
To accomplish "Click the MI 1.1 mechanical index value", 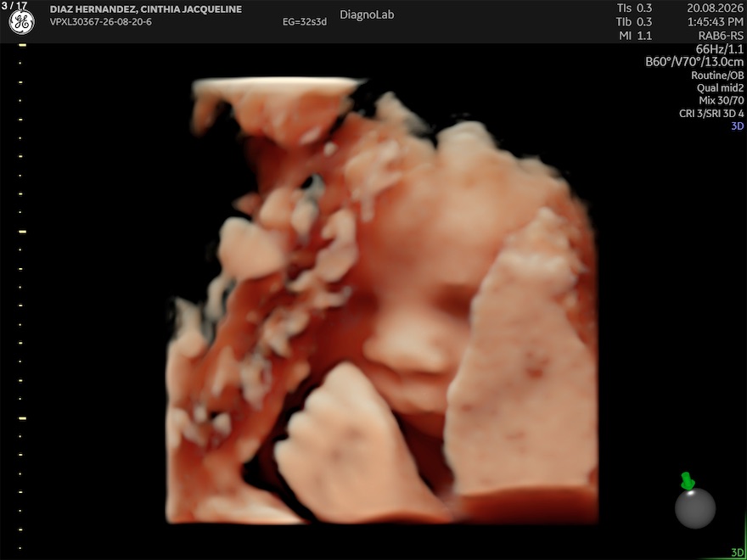I will 635,36.
